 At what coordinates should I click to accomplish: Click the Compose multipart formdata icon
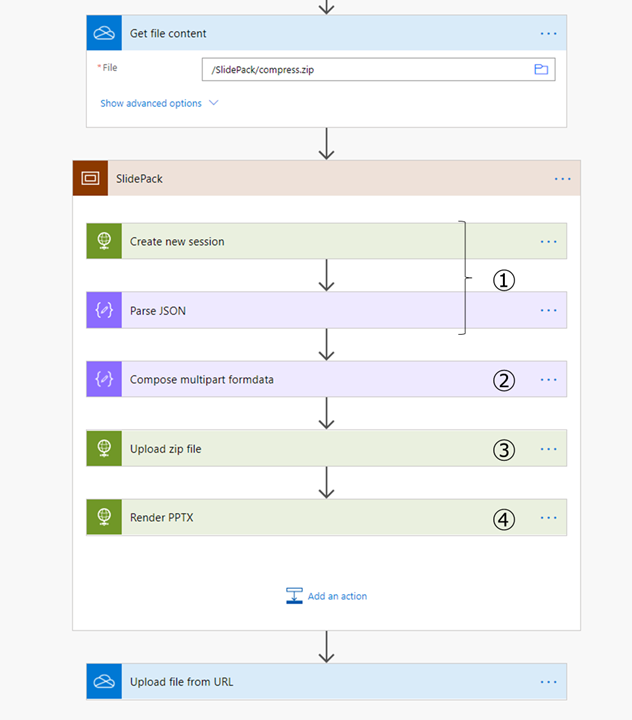pos(104,379)
